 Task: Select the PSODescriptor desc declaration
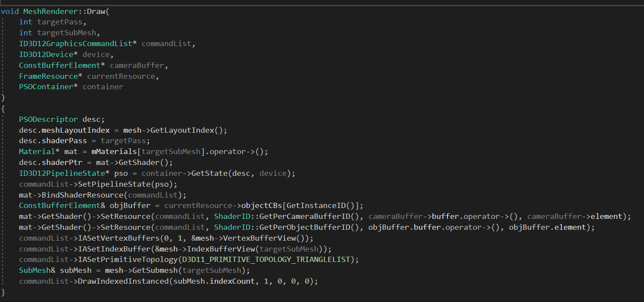[x=48, y=119]
